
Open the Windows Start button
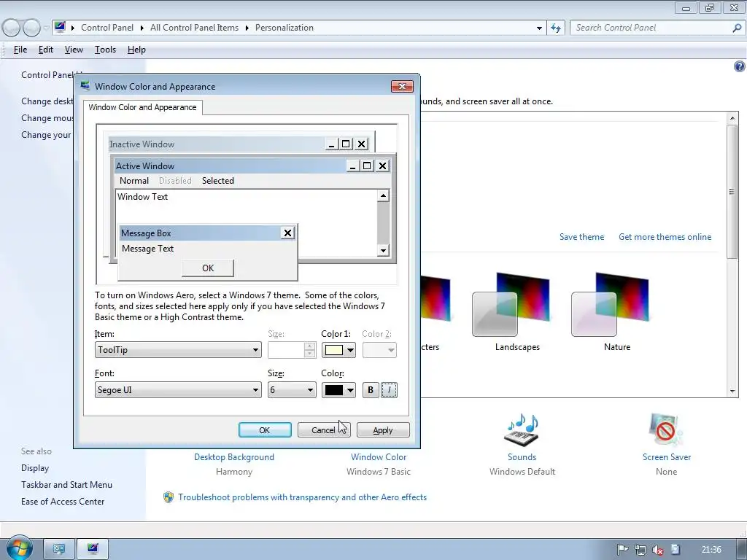pos(19,549)
